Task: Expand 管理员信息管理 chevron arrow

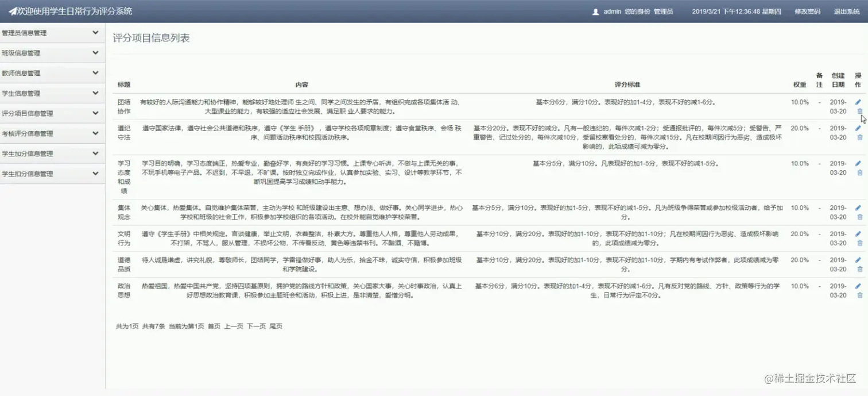Action: [95, 33]
